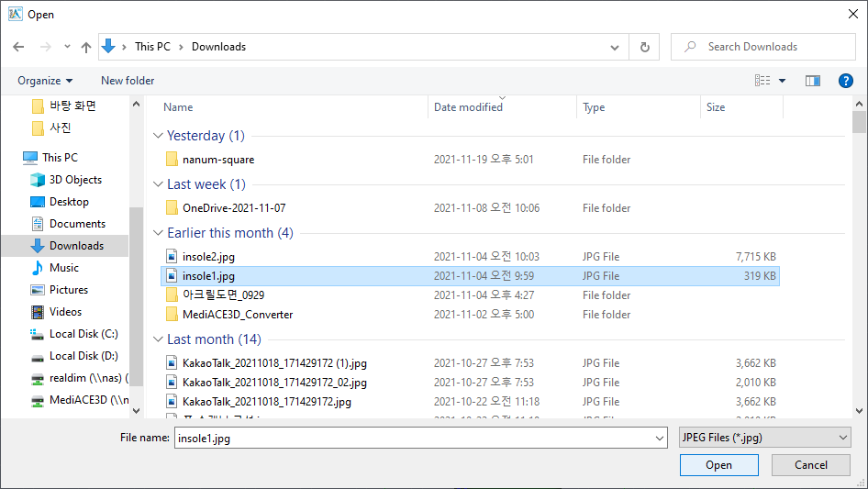Click the Search Downloads field

click(x=771, y=47)
